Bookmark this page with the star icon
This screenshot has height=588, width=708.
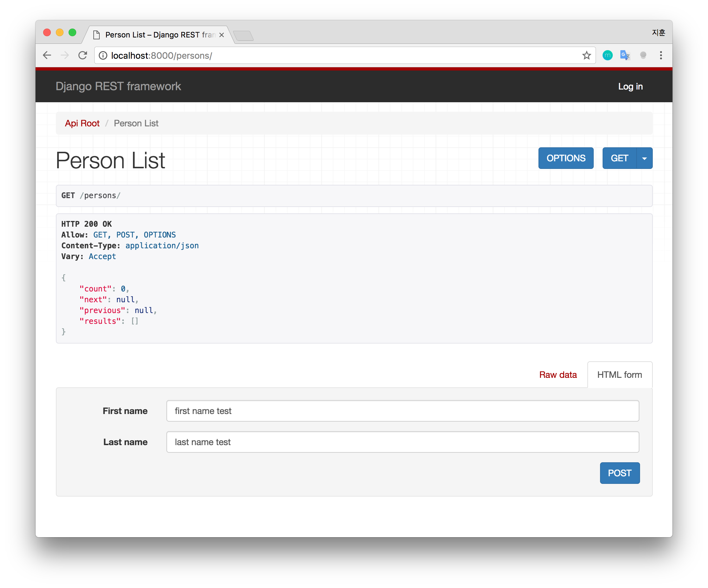(x=587, y=55)
